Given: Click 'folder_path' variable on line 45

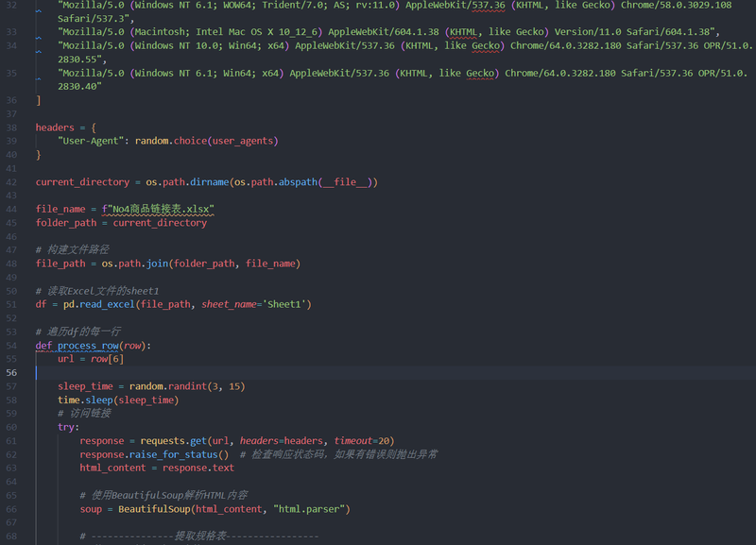Looking at the screenshot, I should 66,223.
